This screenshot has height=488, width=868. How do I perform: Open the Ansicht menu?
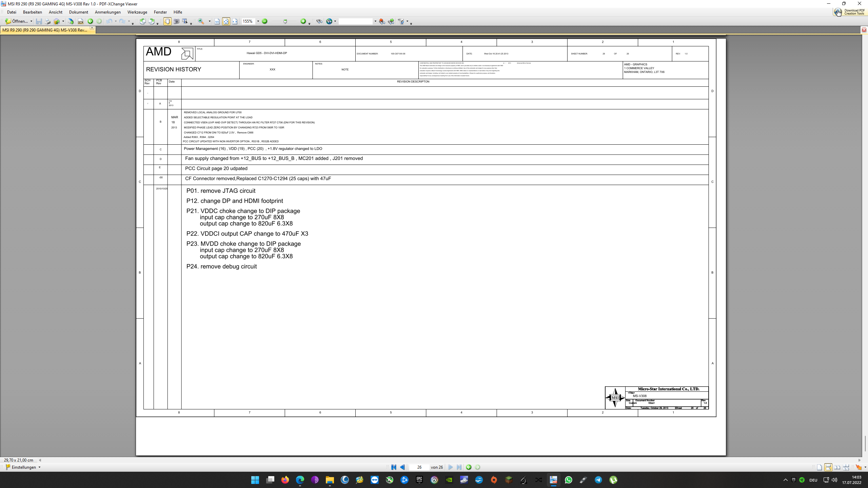(x=56, y=12)
